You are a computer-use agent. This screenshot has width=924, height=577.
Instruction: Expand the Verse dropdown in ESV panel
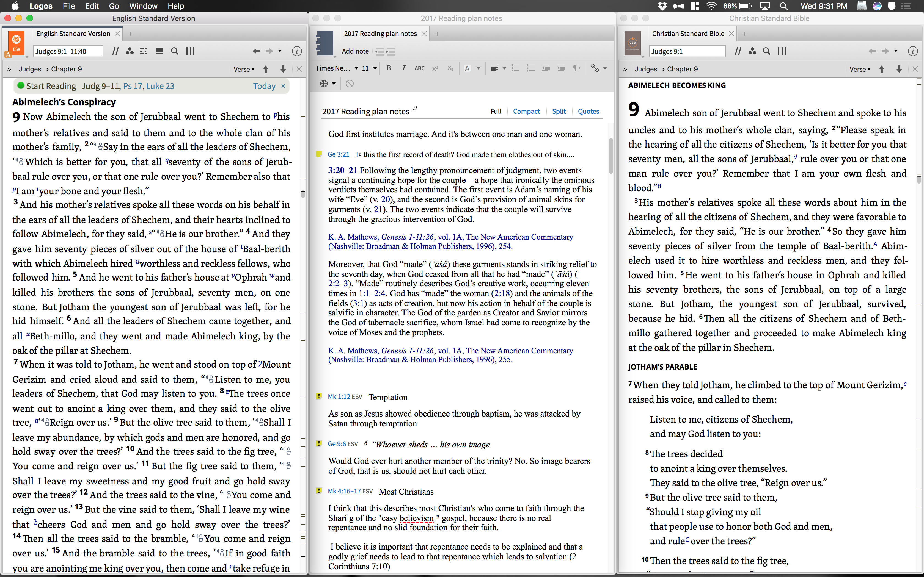click(x=244, y=69)
